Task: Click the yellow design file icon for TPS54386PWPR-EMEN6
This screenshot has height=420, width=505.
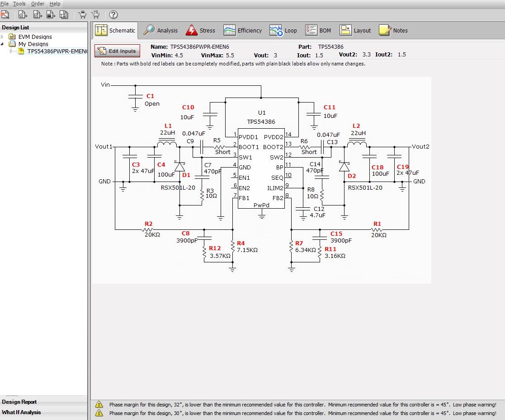Action: coord(21,51)
